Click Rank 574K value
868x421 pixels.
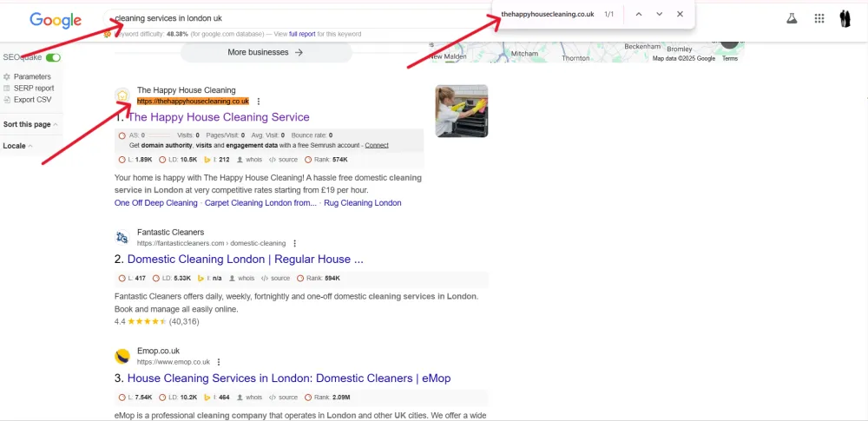click(x=326, y=160)
